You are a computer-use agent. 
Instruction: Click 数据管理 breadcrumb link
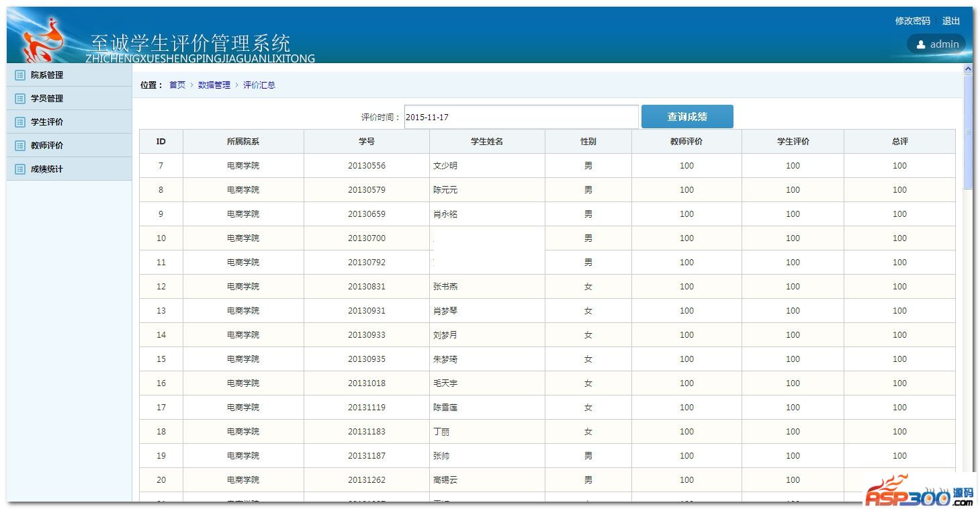(x=214, y=85)
